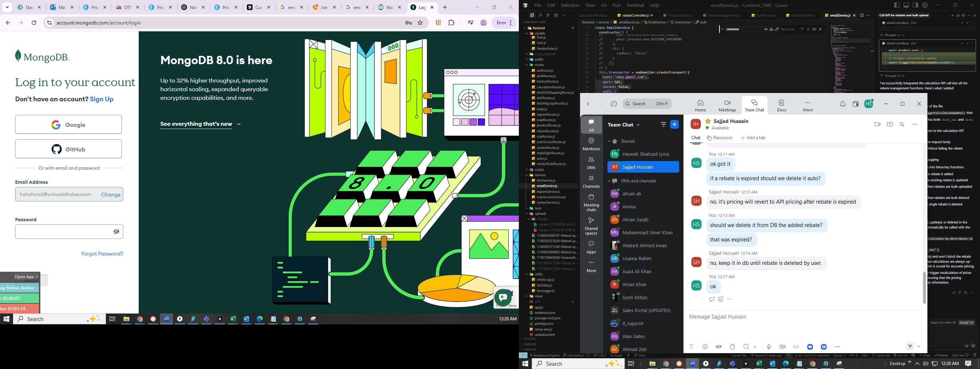Expand the scripts folder in Cursor explorer
The image size is (980, 369).
click(527, 170)
